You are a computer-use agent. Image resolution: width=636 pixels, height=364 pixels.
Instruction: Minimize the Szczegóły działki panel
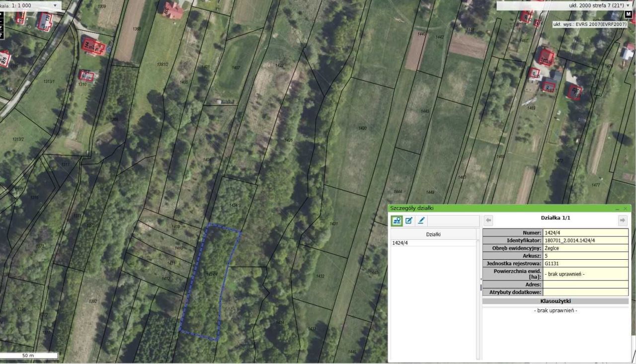[617, 209]
